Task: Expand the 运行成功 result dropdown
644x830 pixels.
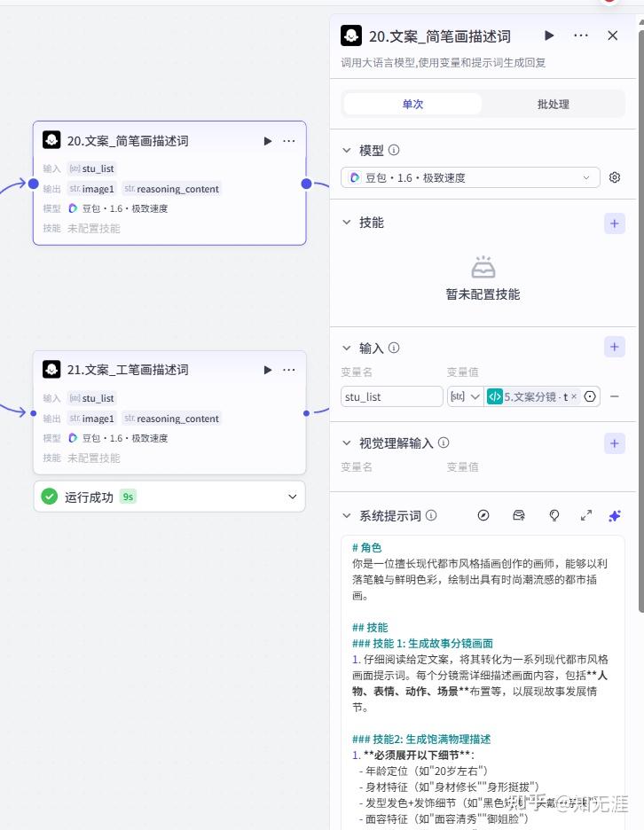Action: click(293, 497)
